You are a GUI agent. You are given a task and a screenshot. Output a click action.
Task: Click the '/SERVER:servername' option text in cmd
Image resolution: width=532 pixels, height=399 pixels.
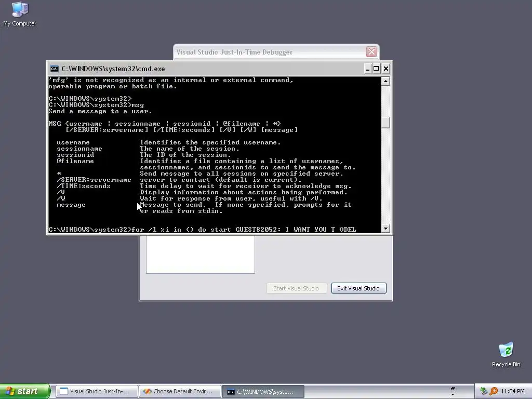pyautogui.click(x=94, y=180)
